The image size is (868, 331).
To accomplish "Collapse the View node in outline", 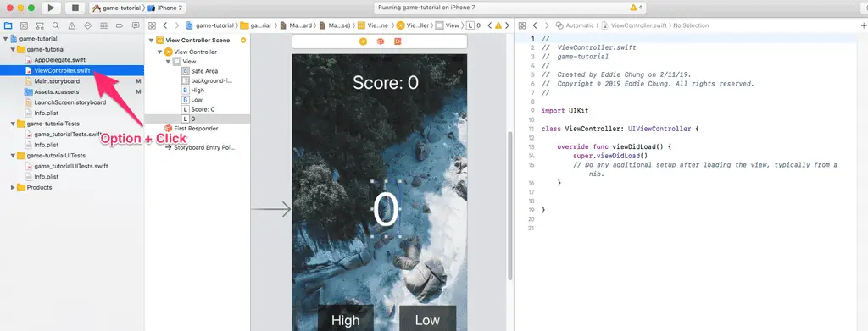I will pos(169,61).
